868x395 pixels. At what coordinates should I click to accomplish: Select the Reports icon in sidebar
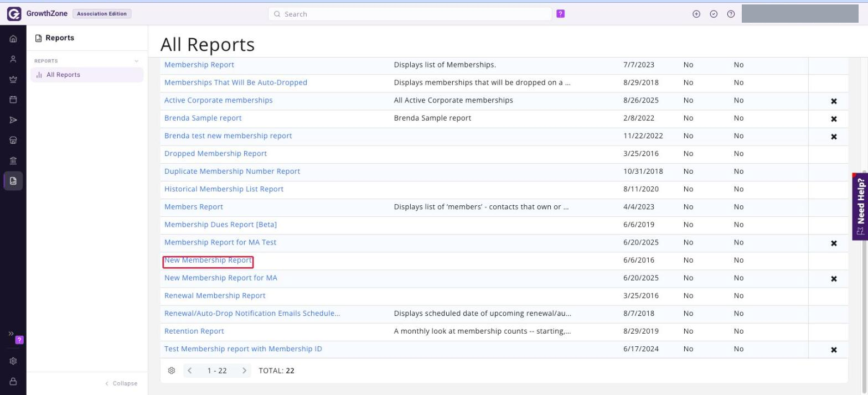13,181
